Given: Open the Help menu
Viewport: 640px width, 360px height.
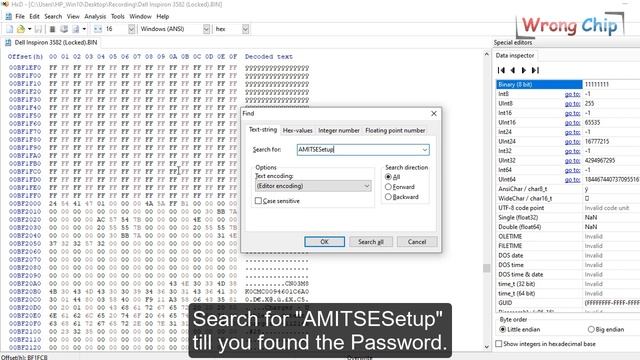Looking at the screenshot, I should tap(162, 16).
